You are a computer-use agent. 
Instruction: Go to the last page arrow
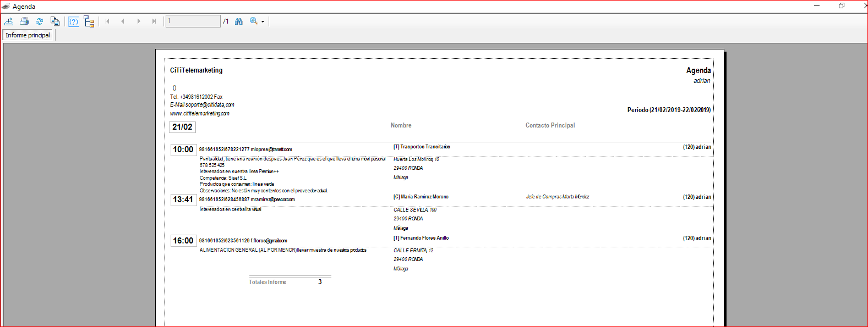[x=154, y=21]
